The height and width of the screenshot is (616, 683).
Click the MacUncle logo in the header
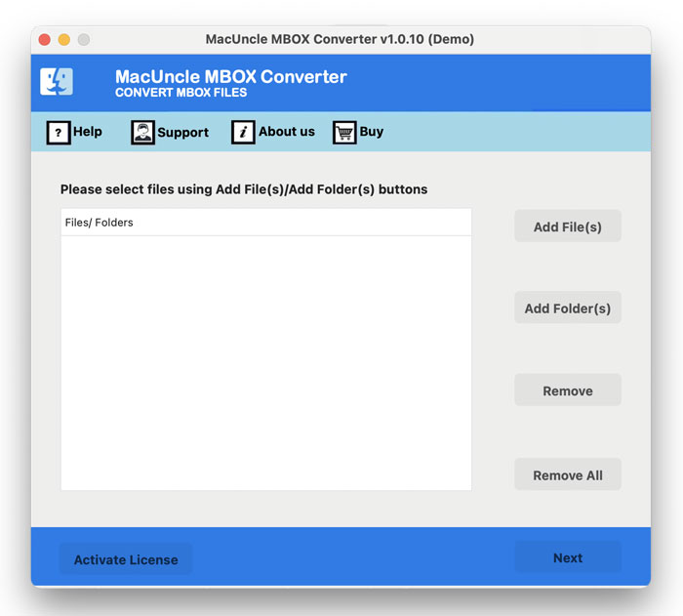point(57,82)
